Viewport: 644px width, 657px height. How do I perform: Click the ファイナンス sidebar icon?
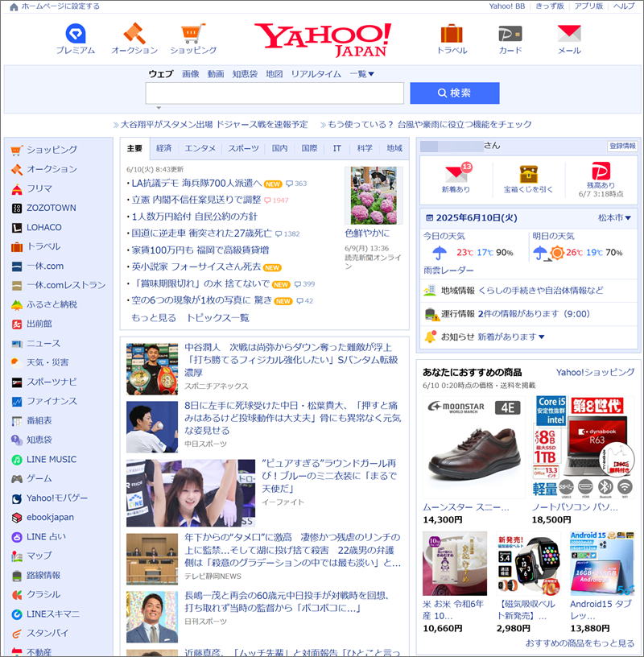(17, 402)
